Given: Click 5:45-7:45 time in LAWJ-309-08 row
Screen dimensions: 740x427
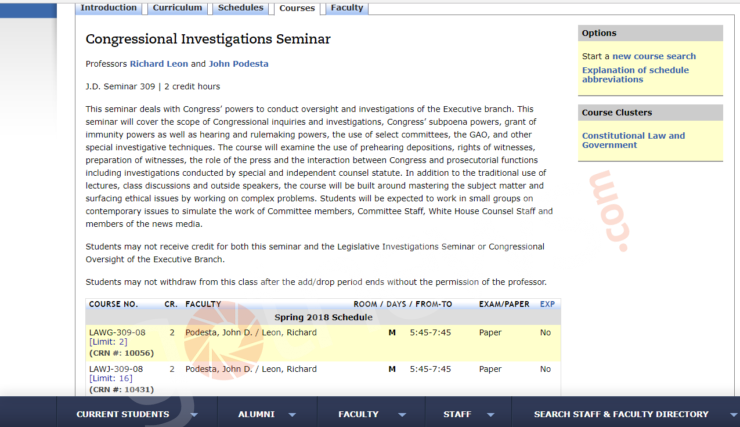Looking at the screenshot, I should (430, 369).
